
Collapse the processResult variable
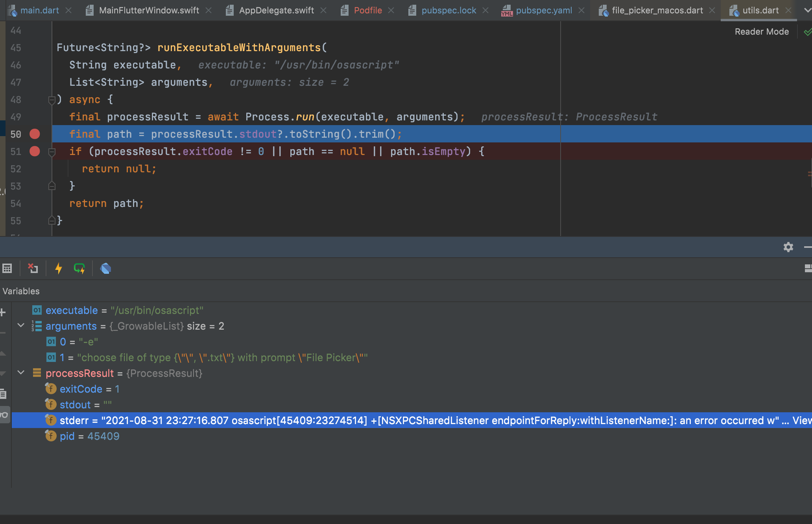pos(21,373)
